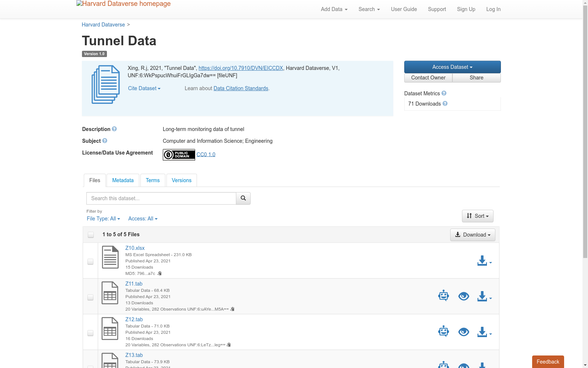Open the Download dropdown for selected files
This screenshot has height=368, width=588.
(473, 235)
